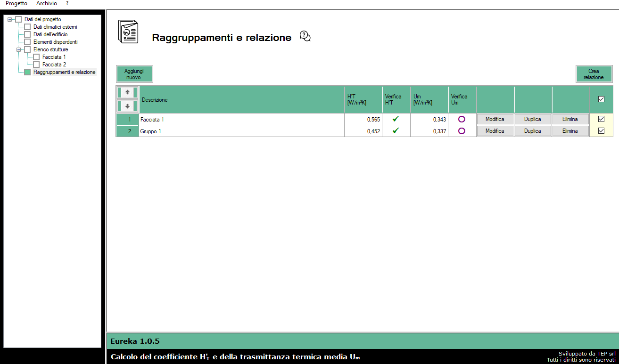Click the move up arrow button
Viewport: 619px width, 364px height.
click(127, 92)
